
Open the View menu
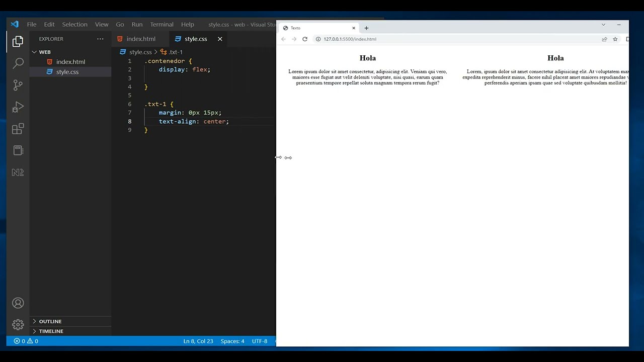(x=102, y=24)
